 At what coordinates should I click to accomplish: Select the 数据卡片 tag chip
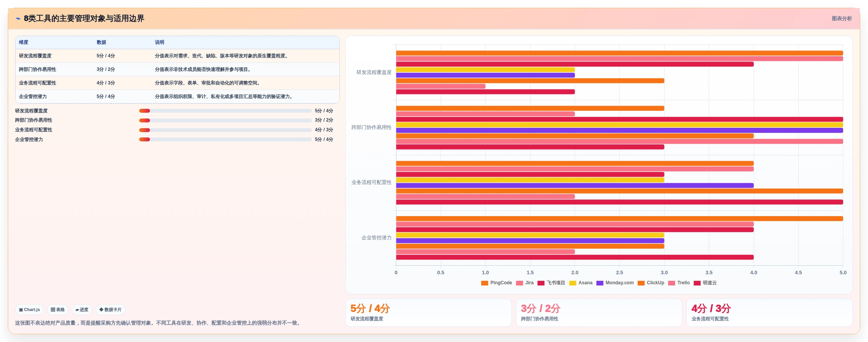click(110, 309)
